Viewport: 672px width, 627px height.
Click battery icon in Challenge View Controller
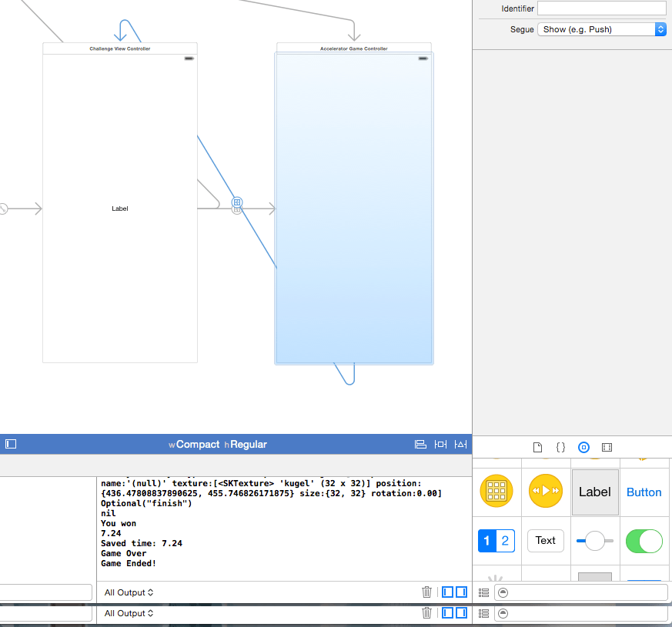pos(189,58)
